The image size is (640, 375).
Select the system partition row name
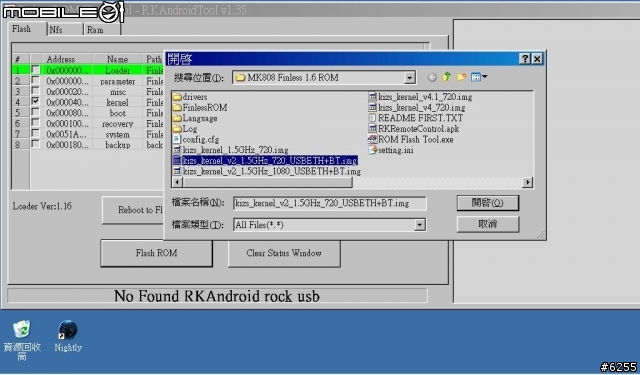coord(118,134)
